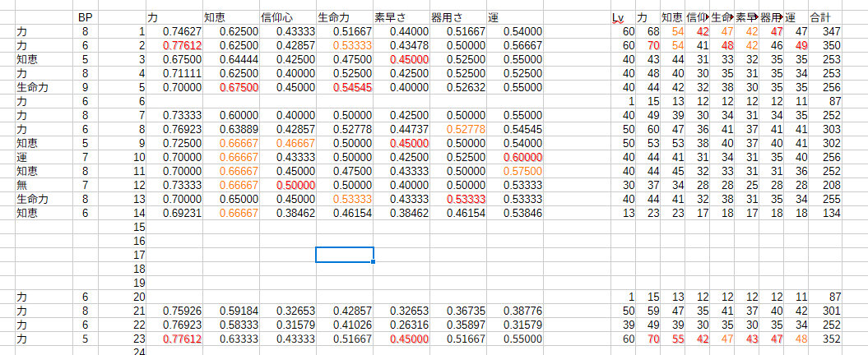This screenshot has width=868, height=355.
Task: Click the 0.26316 cell
Action: [x=402, y=325]
